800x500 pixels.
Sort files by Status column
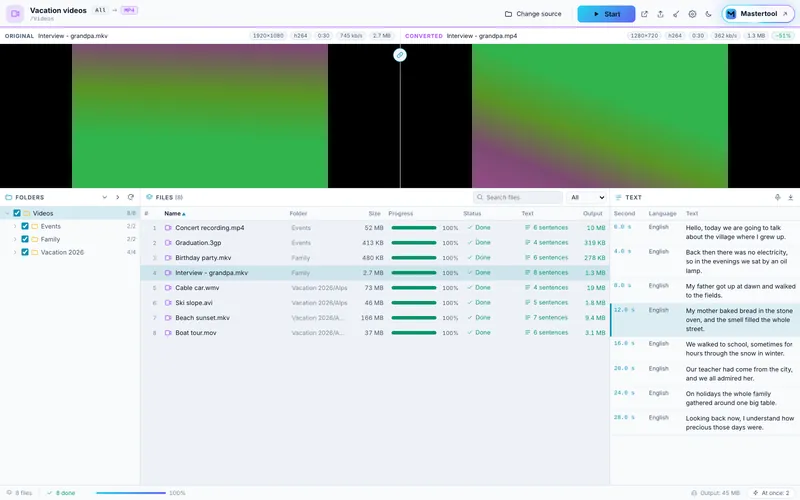coord(472,214)
